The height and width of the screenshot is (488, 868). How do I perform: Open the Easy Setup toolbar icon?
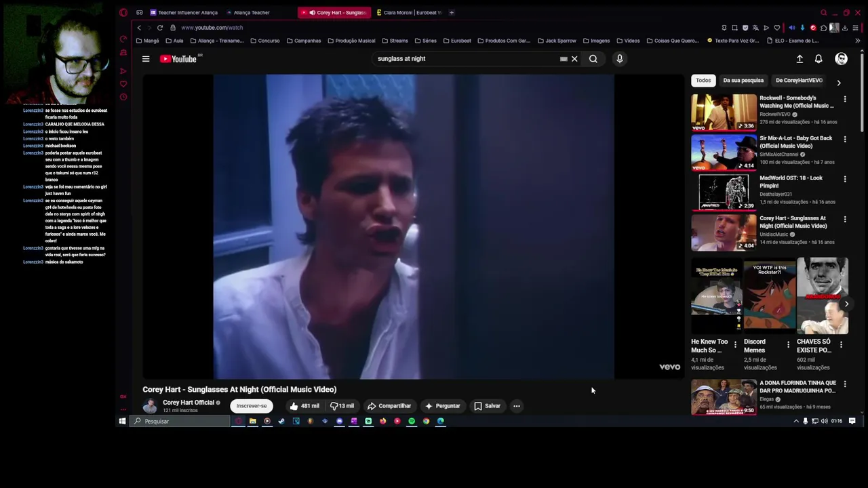855,28
